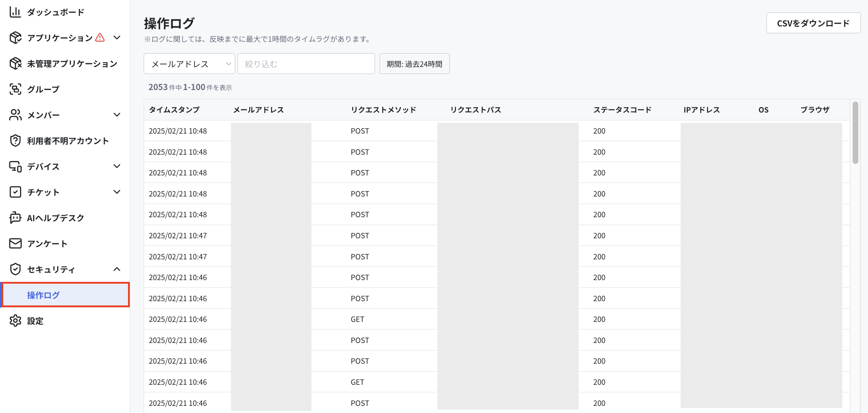Viewport: 868px width, 413px height.
Task: Click the Groups icon
Action: pyautogui.click(x=15, y=89)
